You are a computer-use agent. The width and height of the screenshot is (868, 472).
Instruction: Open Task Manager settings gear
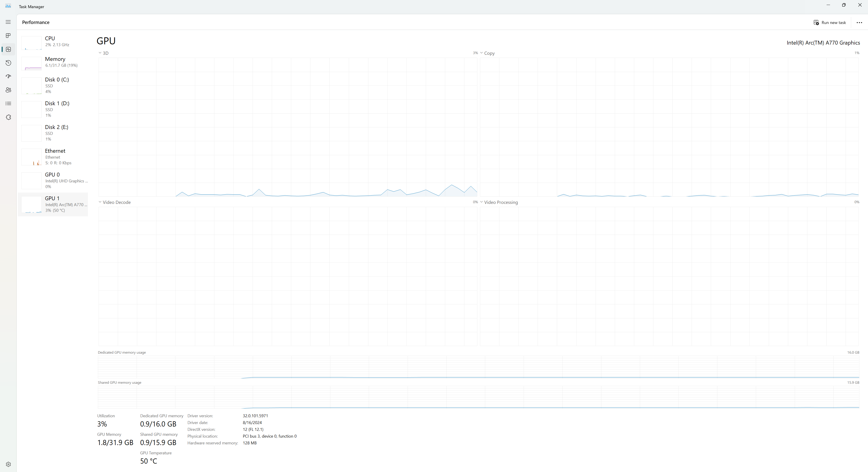pos(8,464)
